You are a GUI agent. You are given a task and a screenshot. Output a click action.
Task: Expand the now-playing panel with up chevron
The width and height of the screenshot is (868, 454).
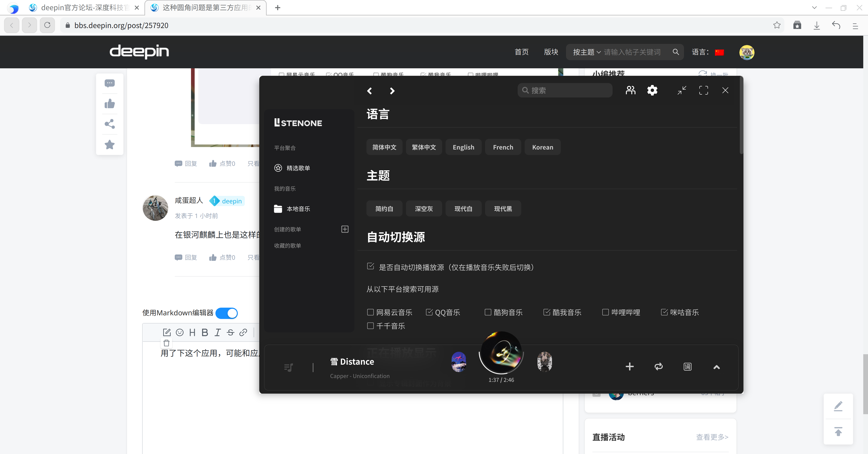(x=716, y=367)
